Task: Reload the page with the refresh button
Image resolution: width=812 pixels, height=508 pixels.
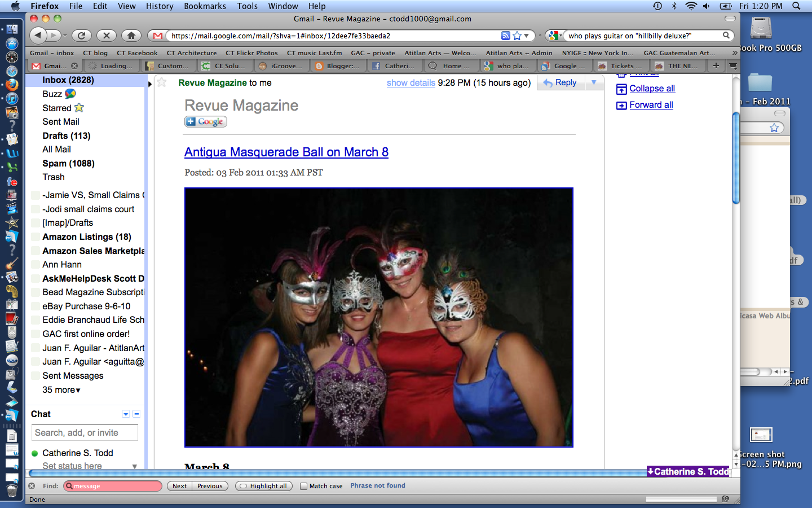Action: point(82,35)
